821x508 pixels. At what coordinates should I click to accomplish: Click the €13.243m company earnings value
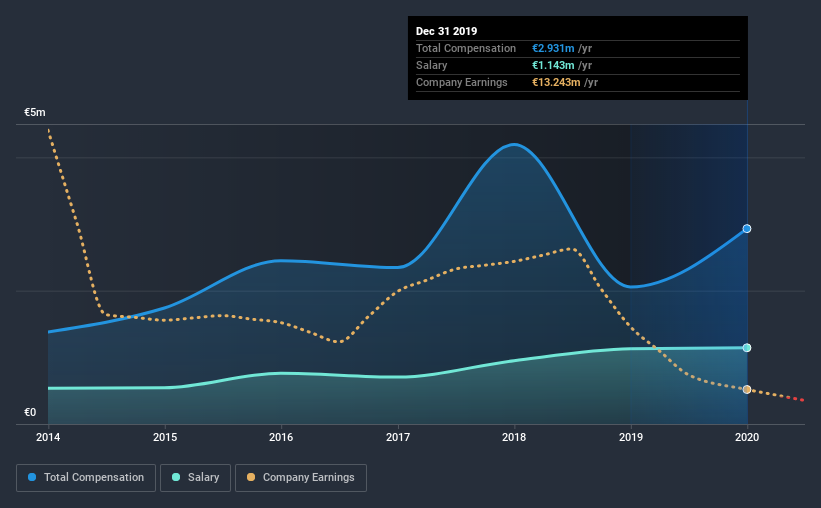(556, 82)
